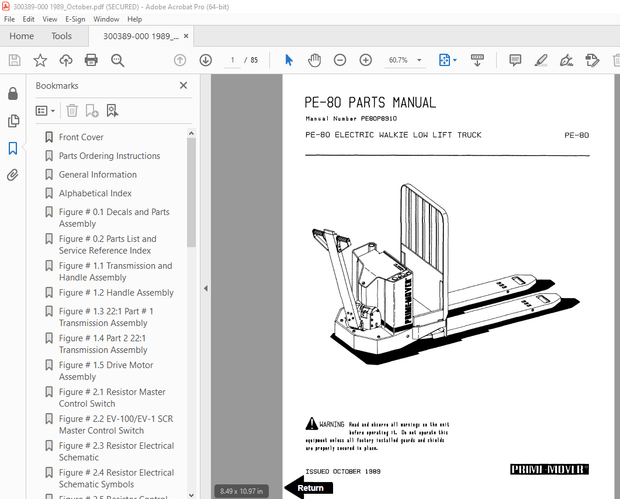Open the page thumbnails panel
This screenshot has width=620, height=499.
13,121
